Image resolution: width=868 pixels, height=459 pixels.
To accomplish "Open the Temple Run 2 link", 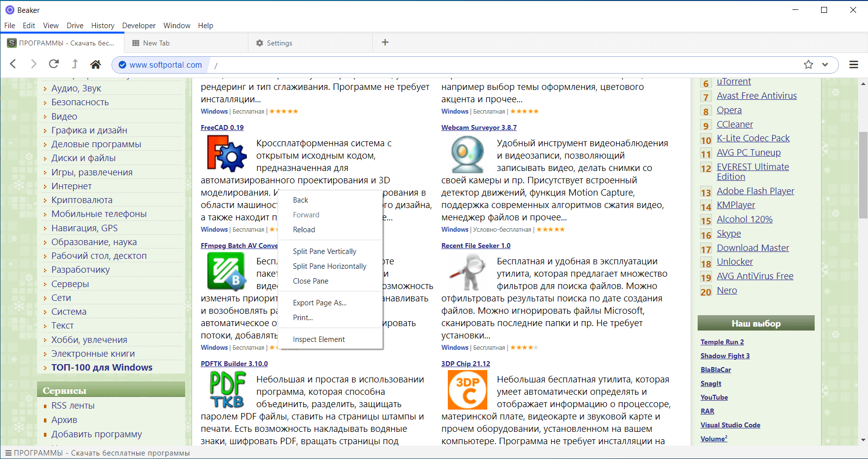I will click(x=722, y=342).
